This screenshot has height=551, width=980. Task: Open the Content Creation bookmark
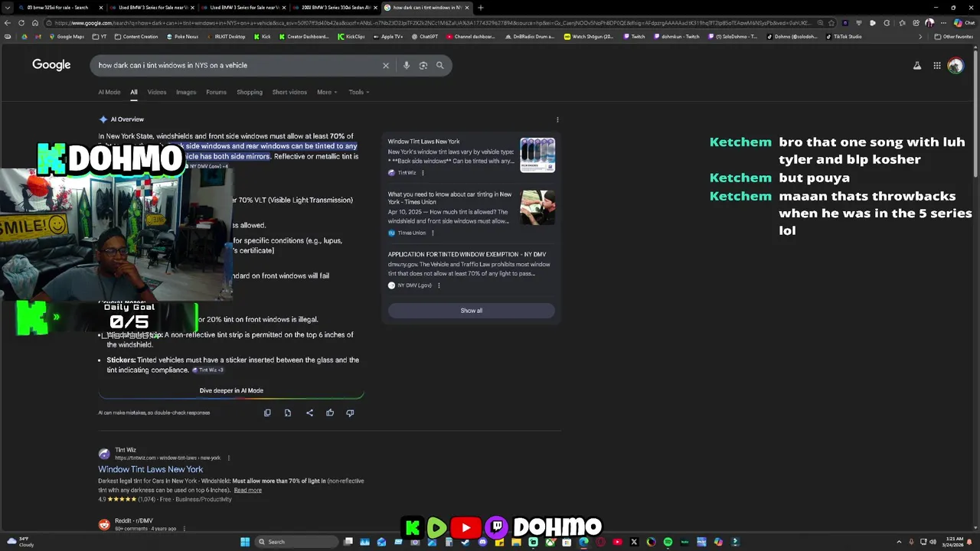coord(136,37)
